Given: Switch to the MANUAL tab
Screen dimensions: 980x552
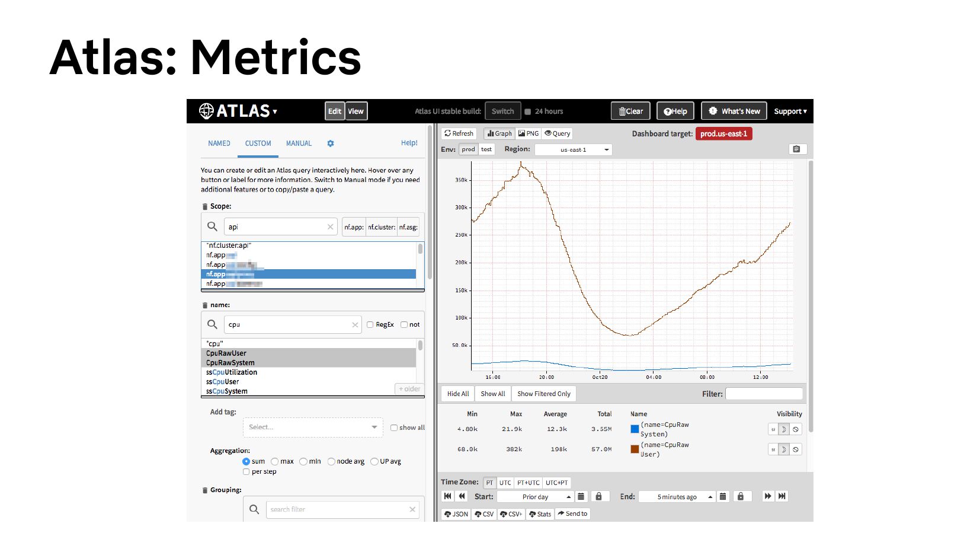Looking at the screenshot, I should [x=299, y=143].
